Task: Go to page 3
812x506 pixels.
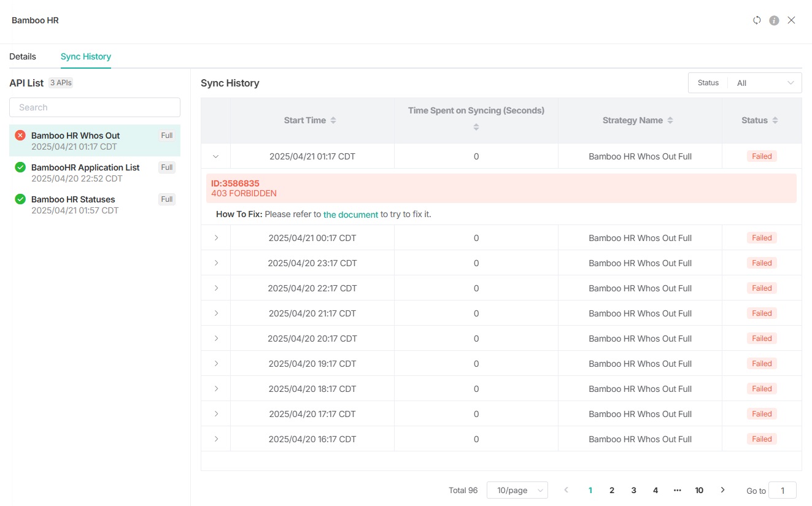Action: (633, 490)
